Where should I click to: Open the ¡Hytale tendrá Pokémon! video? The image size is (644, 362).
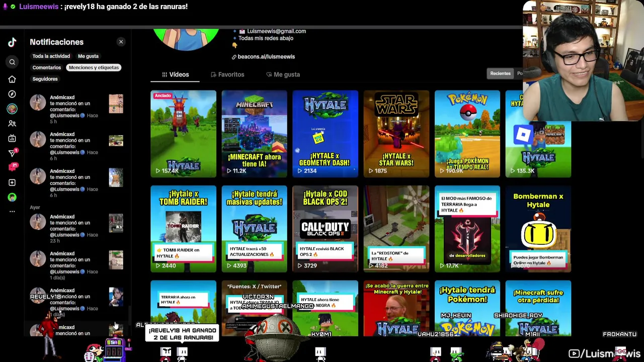[x=467, y=308]
